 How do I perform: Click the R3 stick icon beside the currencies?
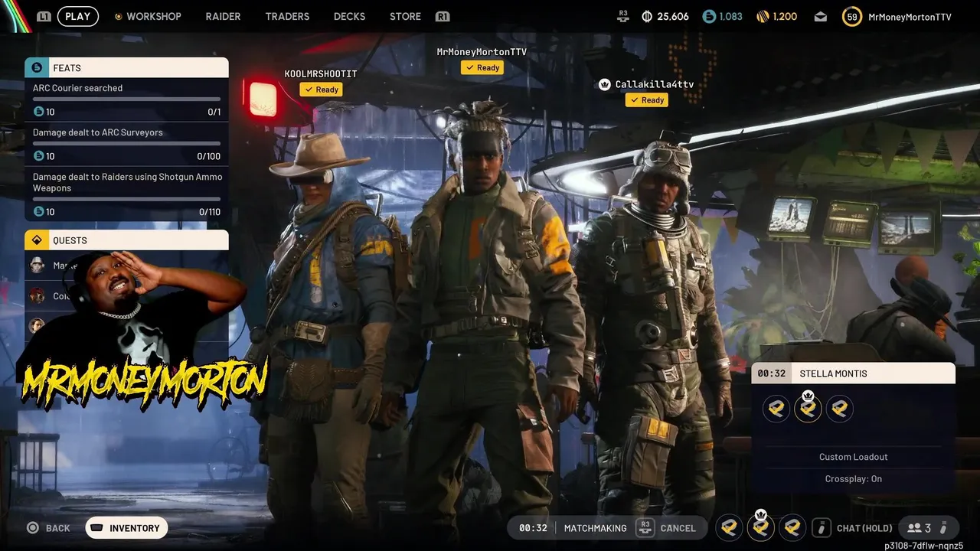point(624,15)
